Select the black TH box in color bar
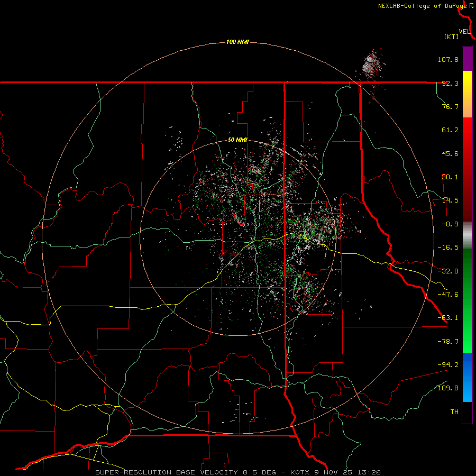476x476 pixels. 467,413
